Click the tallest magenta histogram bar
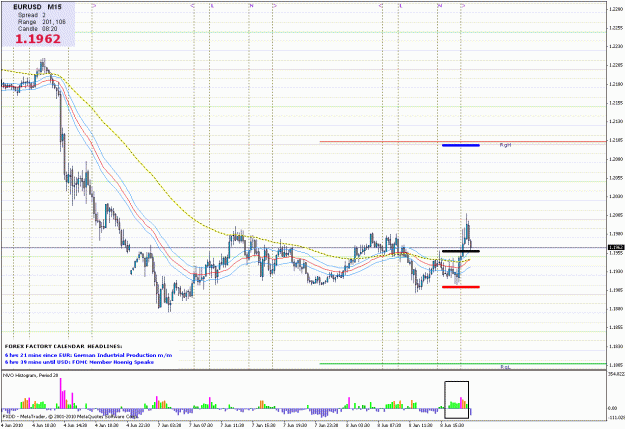This screenshot has width=625, height=429. point(61,393)
